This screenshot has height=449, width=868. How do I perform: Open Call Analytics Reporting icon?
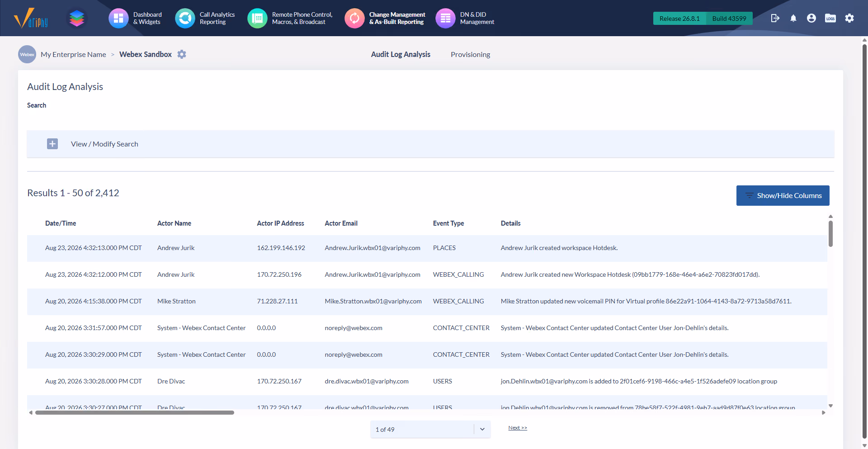click(185, 18)
